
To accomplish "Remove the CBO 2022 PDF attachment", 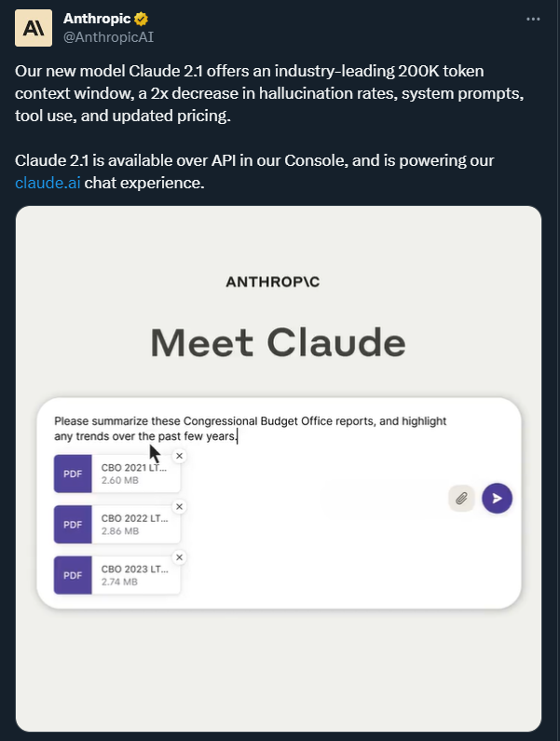I will (180, 506).
